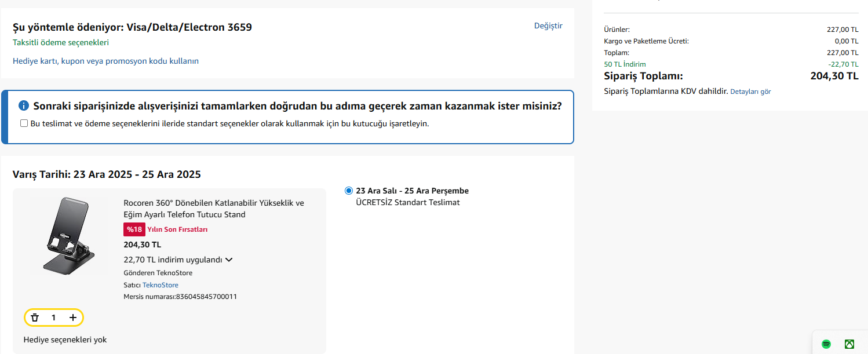
Task: Increase quantity with the plus icon
Action: point(73,317)
